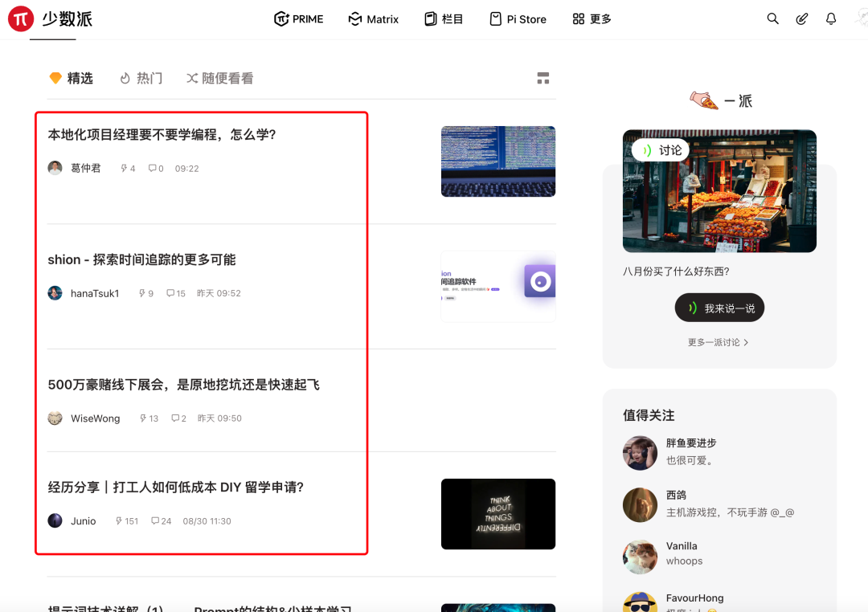
Task: Open the Matrix menu item
Action: (x=373, y=19)
